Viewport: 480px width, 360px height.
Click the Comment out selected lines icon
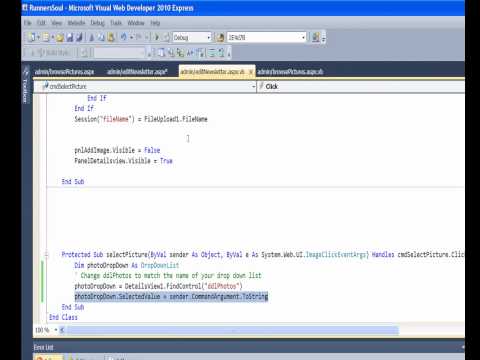tap(212, 53)
